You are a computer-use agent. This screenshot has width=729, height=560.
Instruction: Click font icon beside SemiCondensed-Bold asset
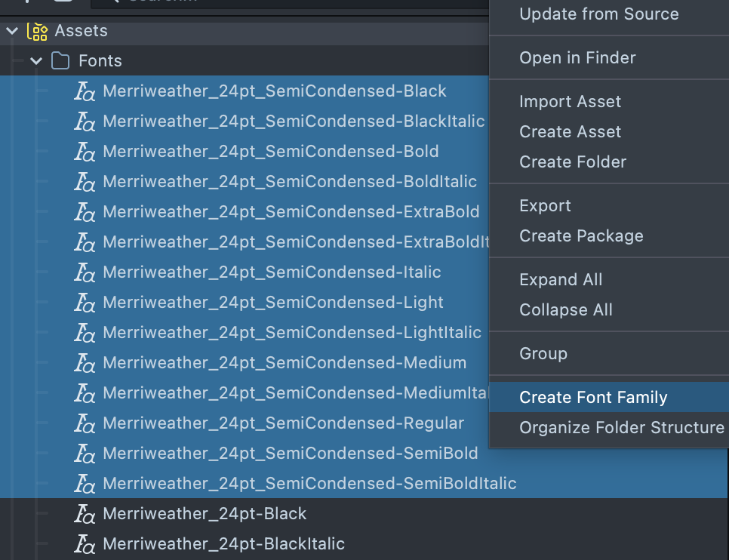(x=85, y=152)
